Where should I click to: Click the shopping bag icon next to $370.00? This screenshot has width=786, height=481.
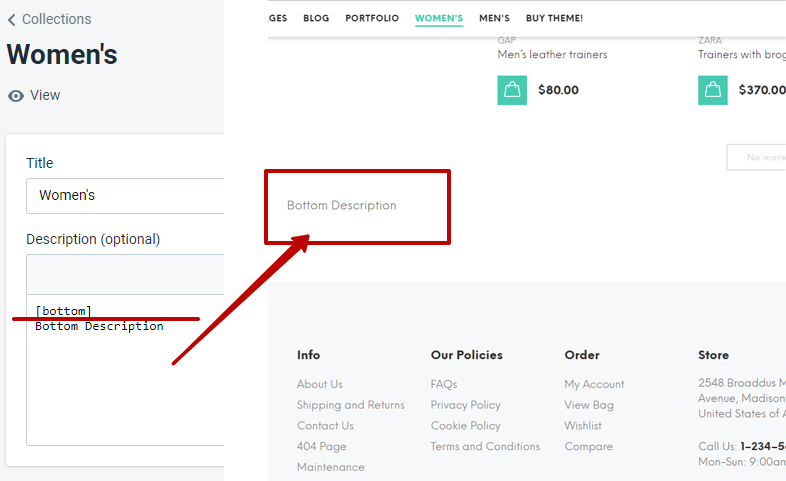coord(713,90)
